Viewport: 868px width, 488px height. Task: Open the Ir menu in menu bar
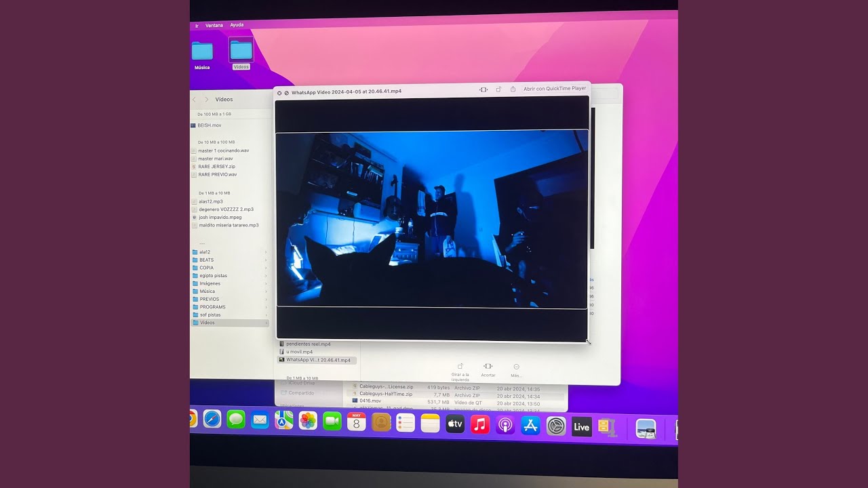point(197,26)
